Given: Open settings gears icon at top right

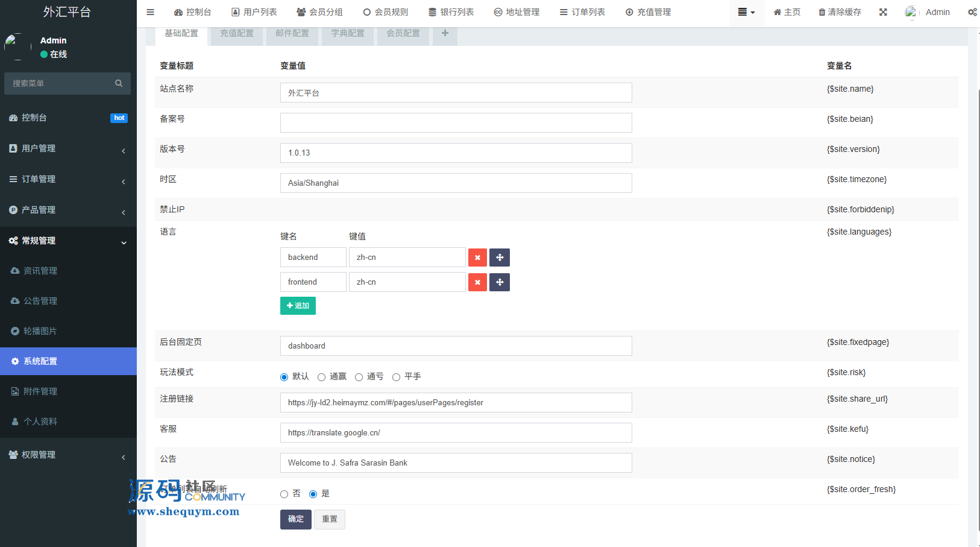Looking at the screenshot, I should tap(972, 12).
